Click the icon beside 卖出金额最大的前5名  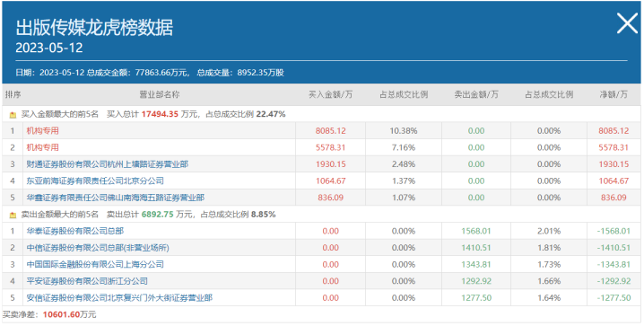(x=13, y=215)
